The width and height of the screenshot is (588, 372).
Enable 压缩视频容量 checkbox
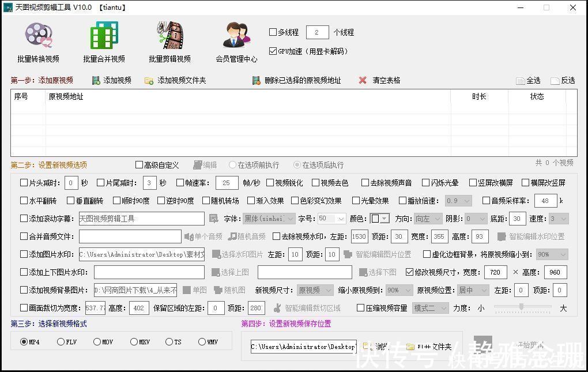pyautogui.click(x=360, y=308)
